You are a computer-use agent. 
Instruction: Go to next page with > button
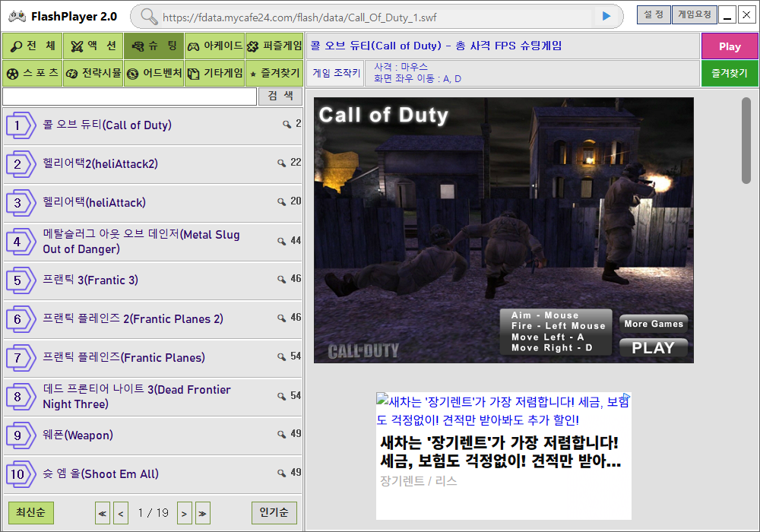(184, 513)
